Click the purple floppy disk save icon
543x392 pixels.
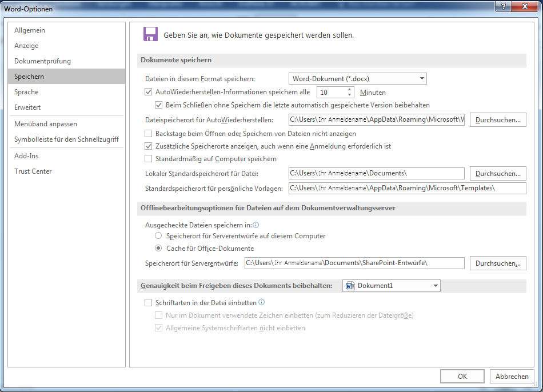click(x=150, y=34)
